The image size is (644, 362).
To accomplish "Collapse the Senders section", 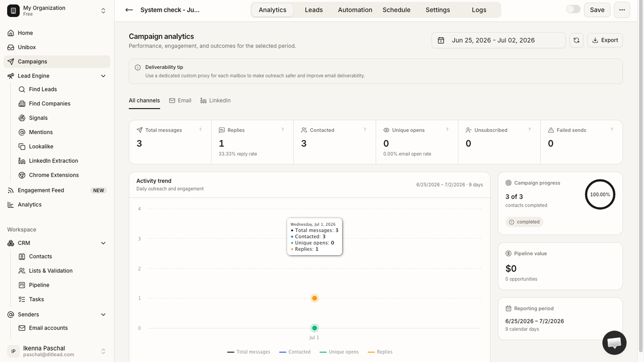I will click(x=103, y=314).
